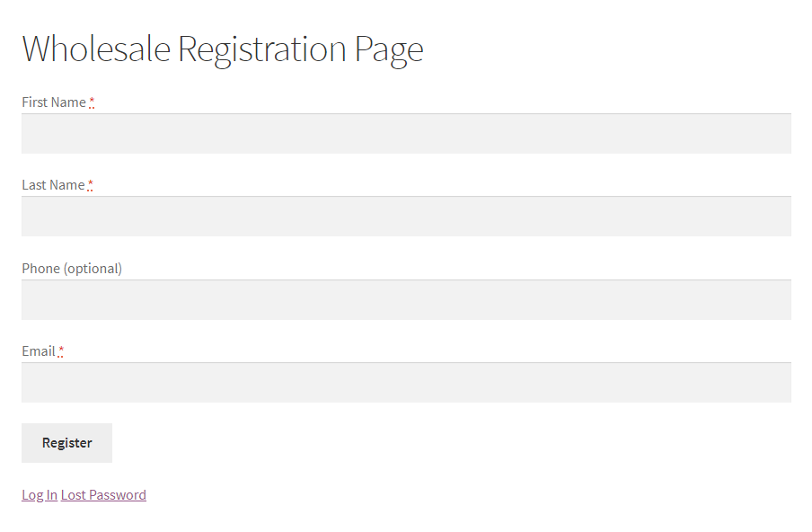
Task: Click the word 'Name' in the Last Name label
Action: point(67,185)
